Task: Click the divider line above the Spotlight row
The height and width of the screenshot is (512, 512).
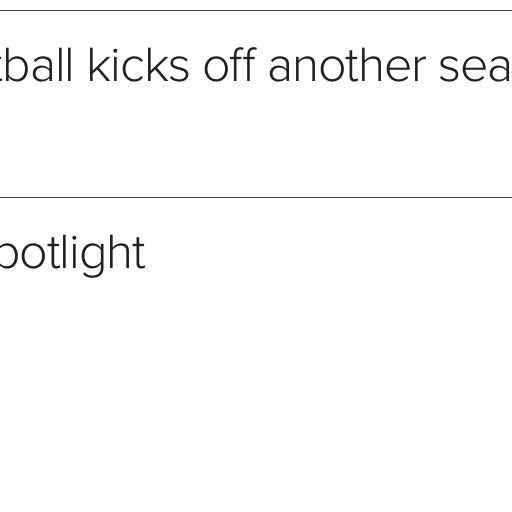Action: (x=256, y=197)
